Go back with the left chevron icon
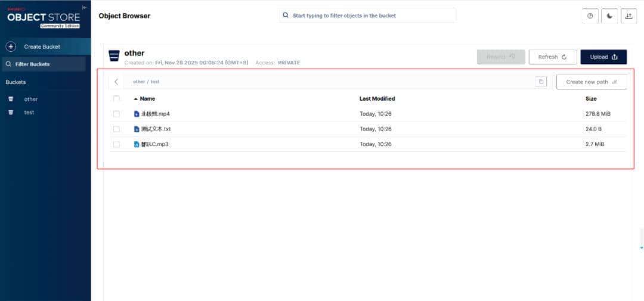The image size is (644, 301). (116, 82)
